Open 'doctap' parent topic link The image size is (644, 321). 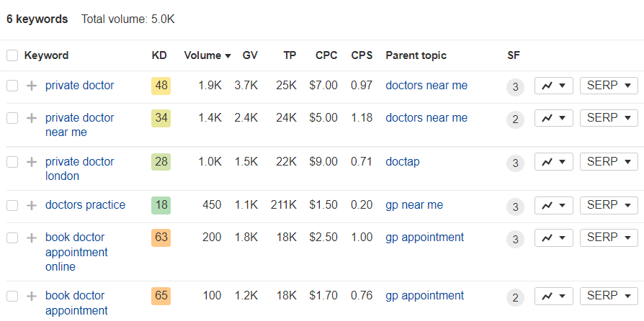[403, 162]
